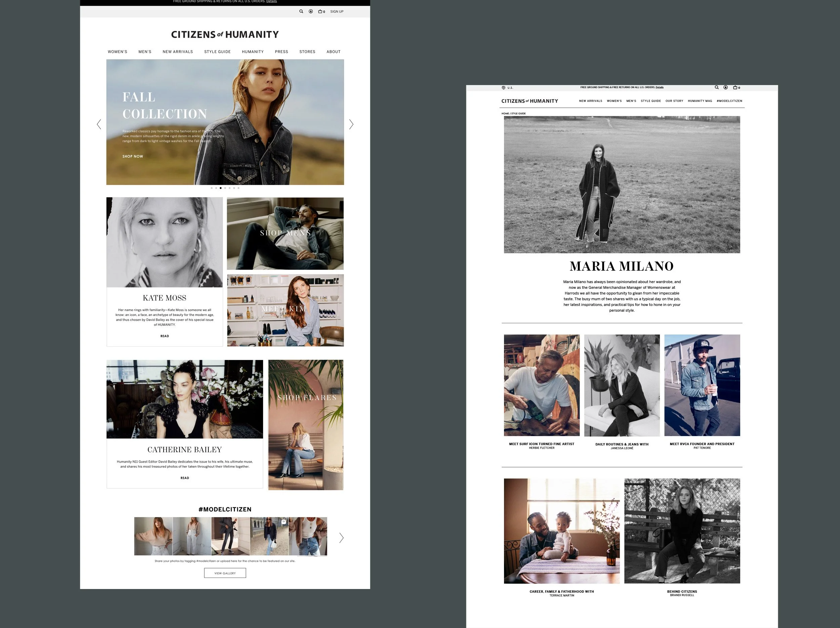Image resolution: width=840 pixels, height=628 pixels.
Task: Click SHOP NOW on Fall Collection banner
Action: (132, 157)
